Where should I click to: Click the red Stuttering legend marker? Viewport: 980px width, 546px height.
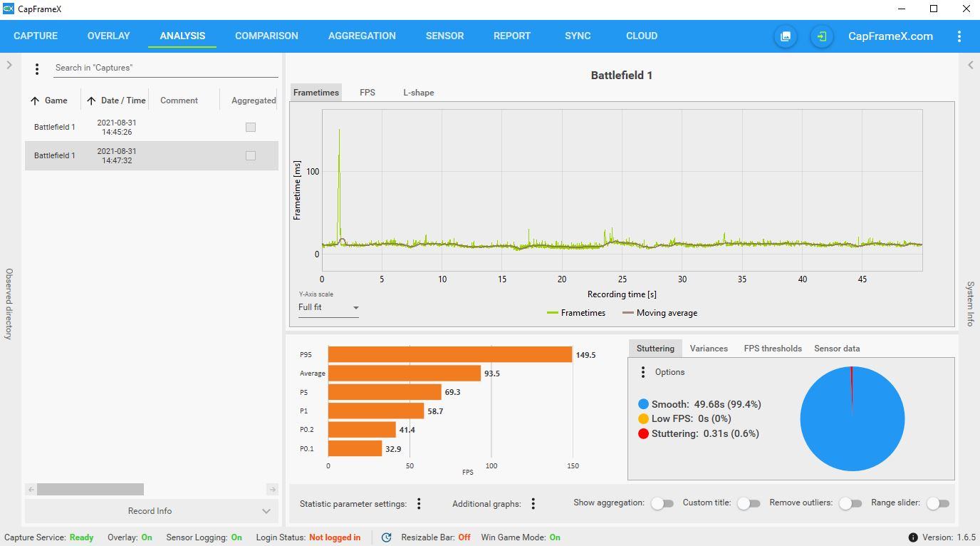[x=644, y=433]
